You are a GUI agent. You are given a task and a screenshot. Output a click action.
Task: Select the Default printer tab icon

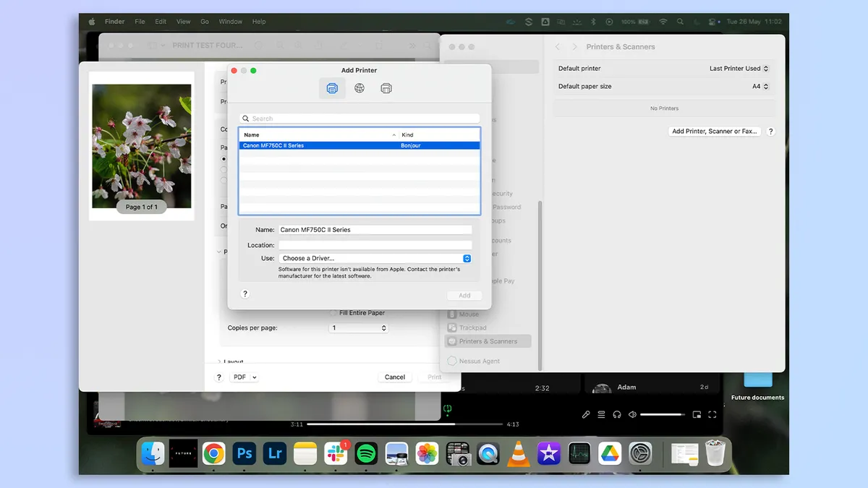(x=332, y=88)
